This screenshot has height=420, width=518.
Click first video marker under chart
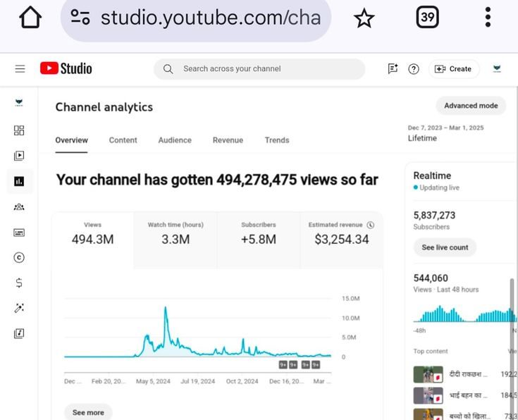pos(283,365)
